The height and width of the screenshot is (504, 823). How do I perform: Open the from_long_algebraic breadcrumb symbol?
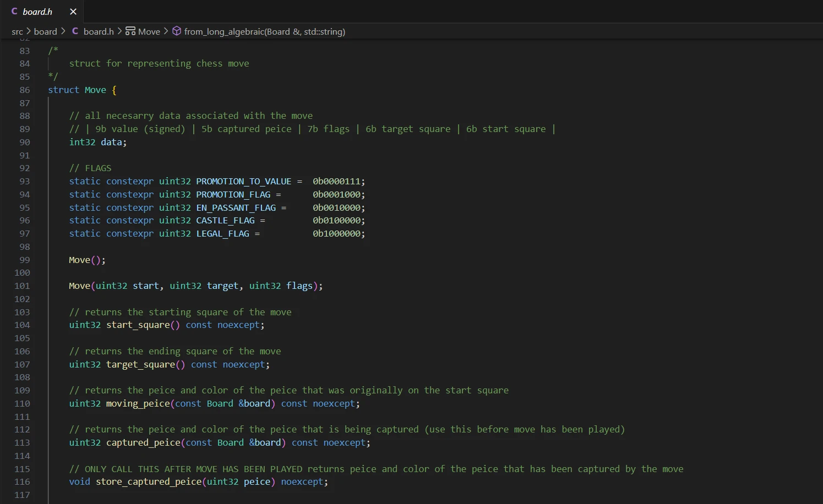coord(264,32)
